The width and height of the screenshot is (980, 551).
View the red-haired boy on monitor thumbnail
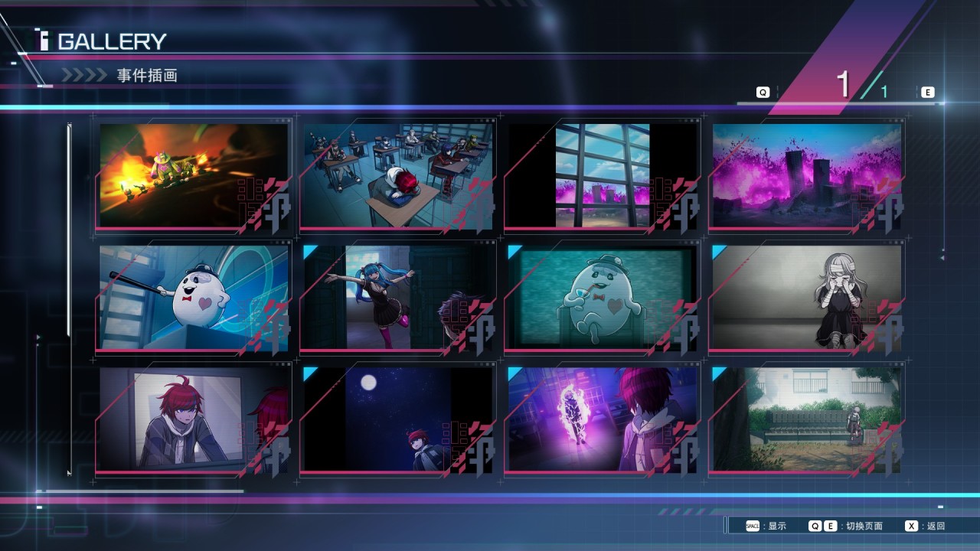(194, 419)
